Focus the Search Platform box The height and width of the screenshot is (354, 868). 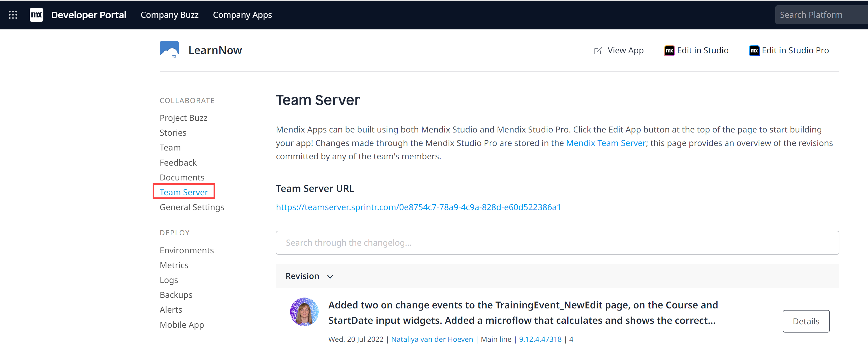821,15
